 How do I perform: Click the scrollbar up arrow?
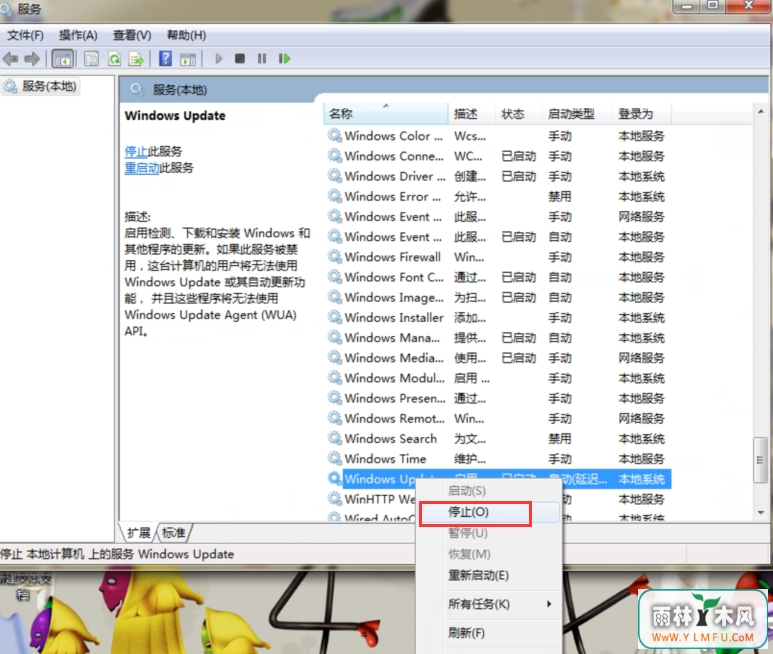(761, 111)
